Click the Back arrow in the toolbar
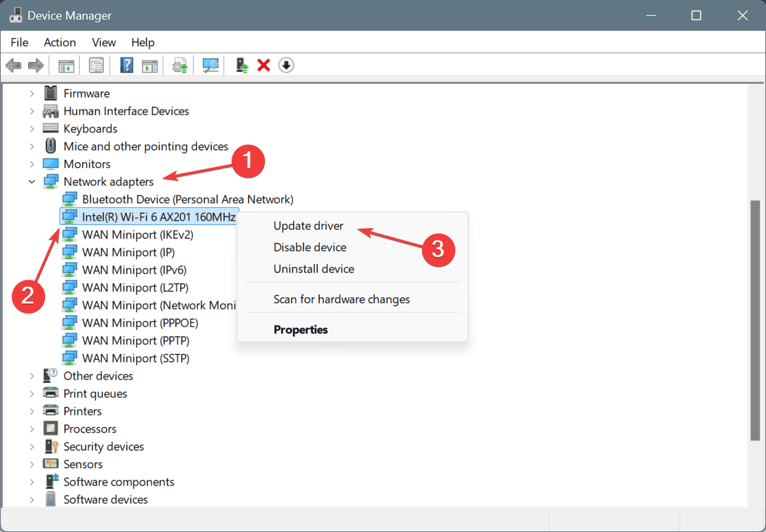The height and width of the screenshot is (532, 766). coord(14,65)
